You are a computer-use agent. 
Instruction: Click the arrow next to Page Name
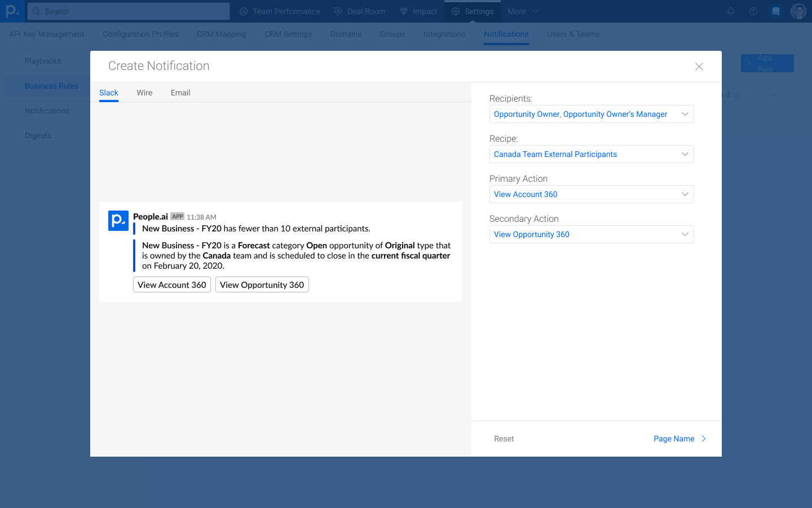[704, 439]
